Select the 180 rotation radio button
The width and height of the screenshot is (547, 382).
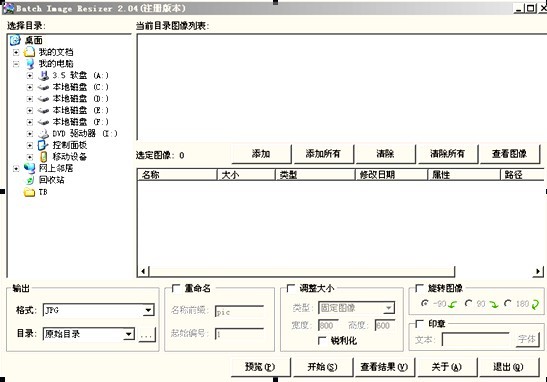(x=508, y=304)
